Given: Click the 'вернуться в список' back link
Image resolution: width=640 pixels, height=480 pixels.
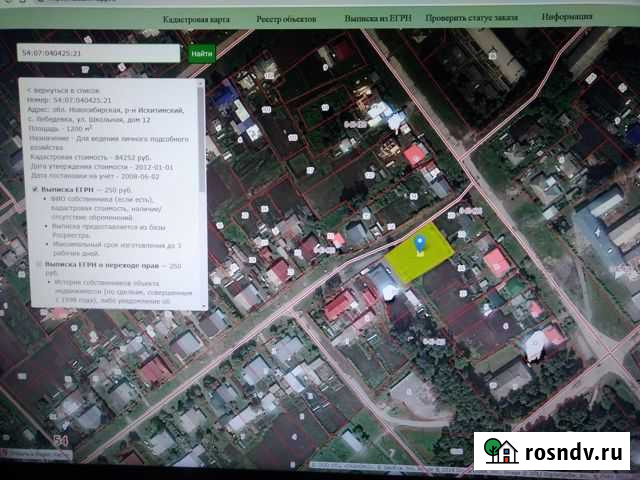Looking at the screenshot, I should [x=60, y=90].
